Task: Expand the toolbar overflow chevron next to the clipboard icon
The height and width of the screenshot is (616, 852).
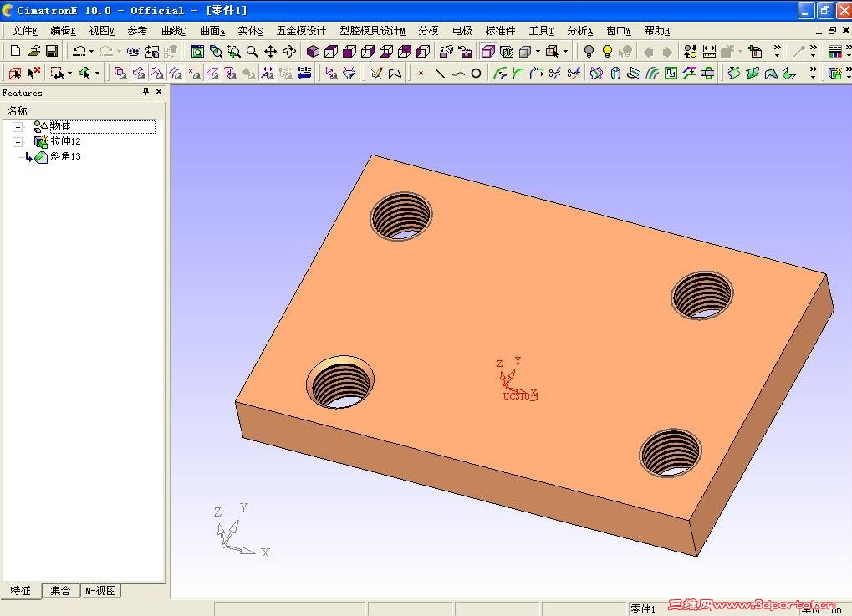Action: [x=777, y=52]
